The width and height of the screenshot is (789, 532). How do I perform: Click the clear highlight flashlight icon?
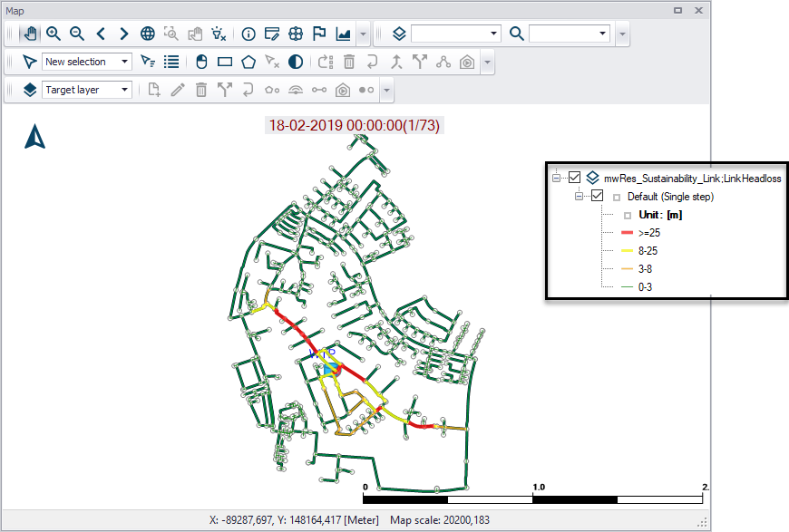point(219,34)
